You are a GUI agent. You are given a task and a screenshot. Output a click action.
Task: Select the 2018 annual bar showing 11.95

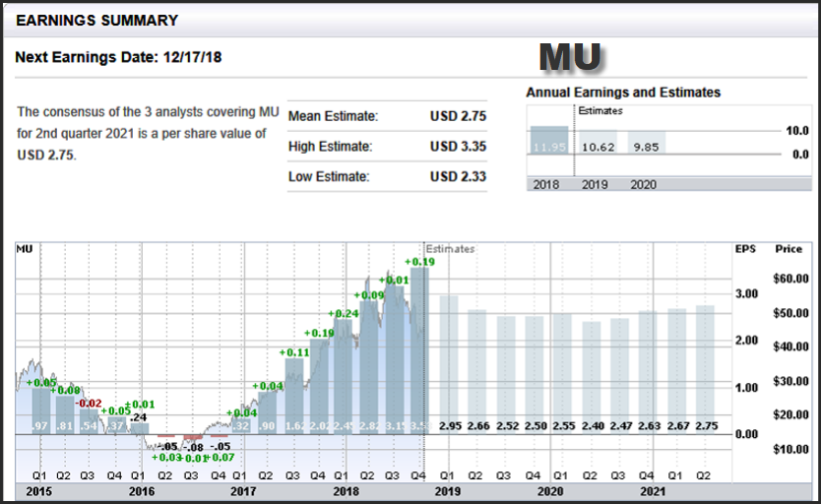pos(548,147)
